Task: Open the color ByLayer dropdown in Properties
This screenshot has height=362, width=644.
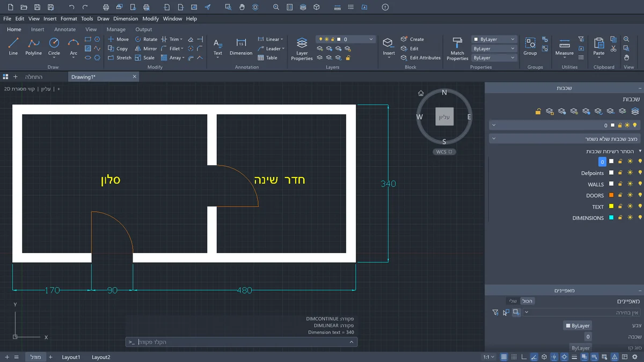Action: pos(494,39)
